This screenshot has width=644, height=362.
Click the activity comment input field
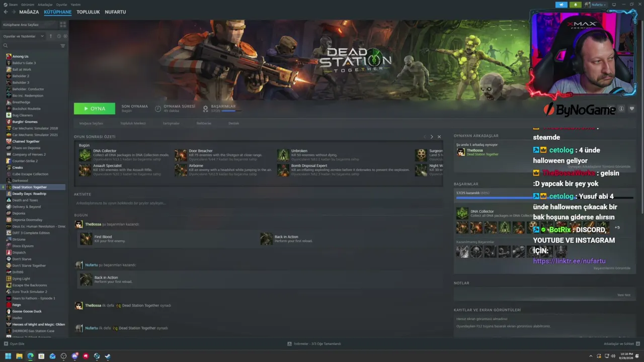point(258,203)
